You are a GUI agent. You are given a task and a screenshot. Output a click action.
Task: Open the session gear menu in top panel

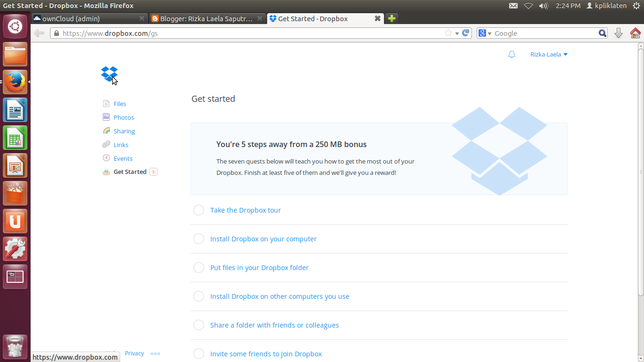(x=636, y=6)
